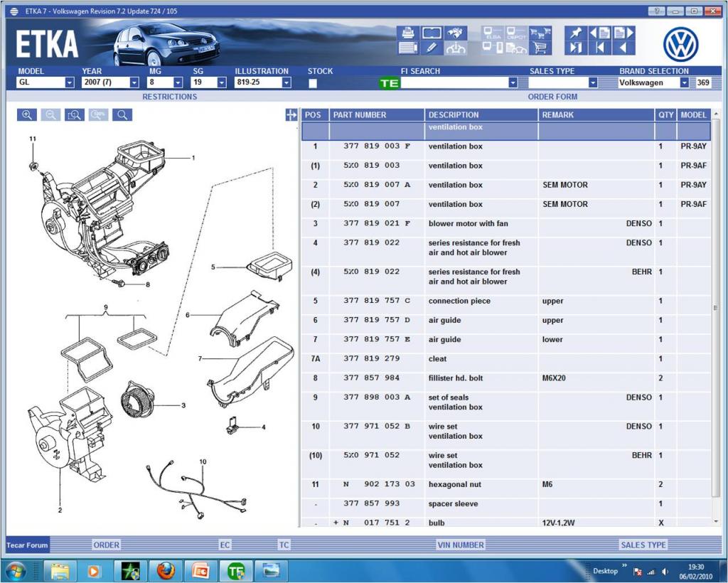Select part number 5X0 971 052
Image resolution: width=728 pixels, height=583 pixels.
point(371,455)
